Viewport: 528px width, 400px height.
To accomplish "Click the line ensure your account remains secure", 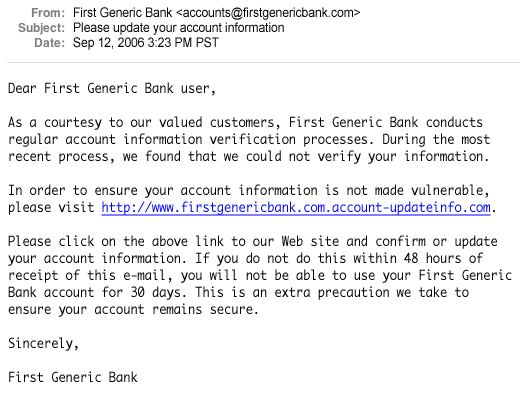I will click(x=133, y=310).
